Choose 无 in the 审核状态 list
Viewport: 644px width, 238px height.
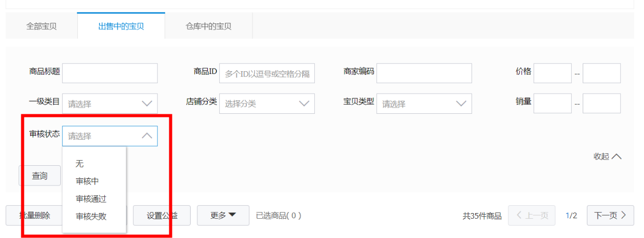[x=94, y=164]
